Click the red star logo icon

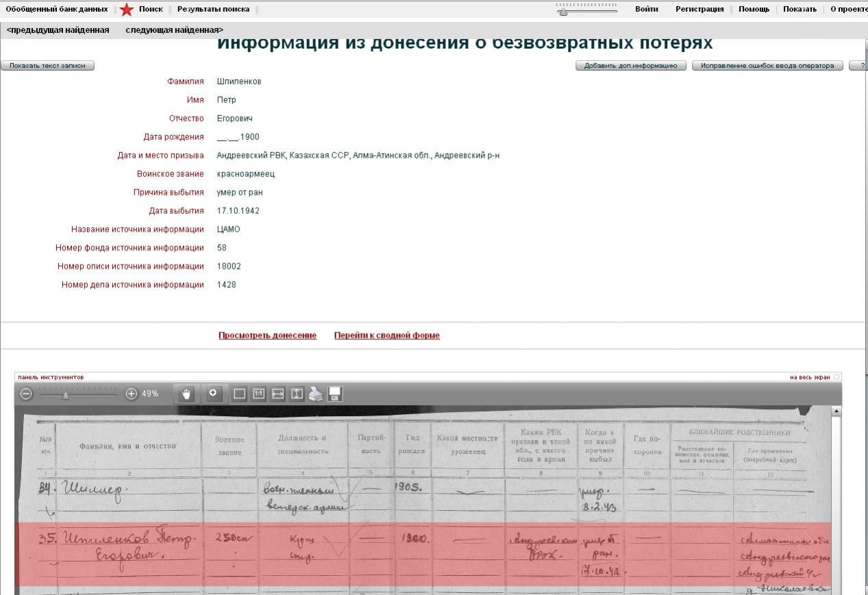coord(127,10)
